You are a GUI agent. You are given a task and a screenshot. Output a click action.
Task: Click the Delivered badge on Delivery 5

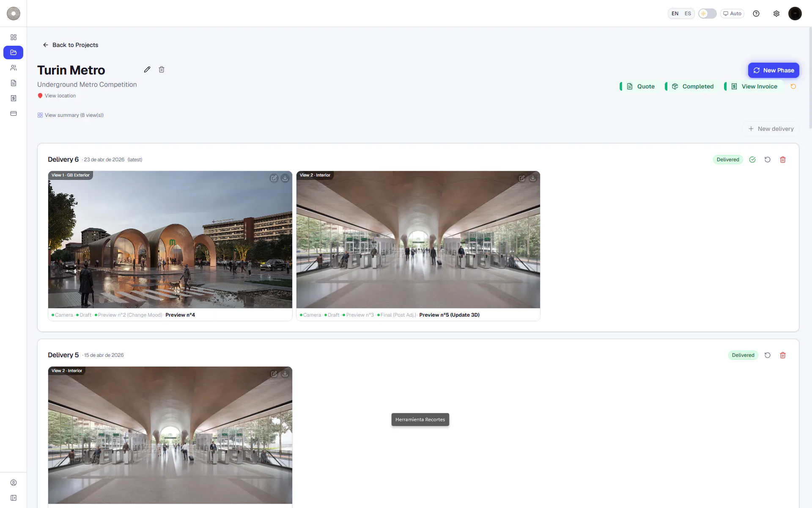tap(743, 355)
